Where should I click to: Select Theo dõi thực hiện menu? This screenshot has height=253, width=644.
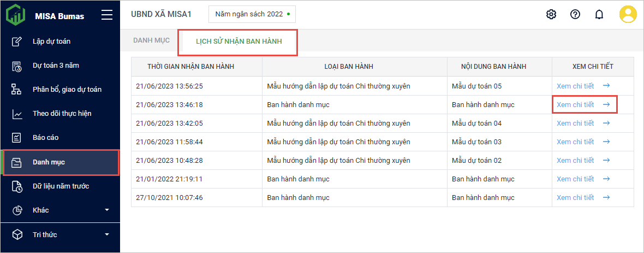coord(62,114)
